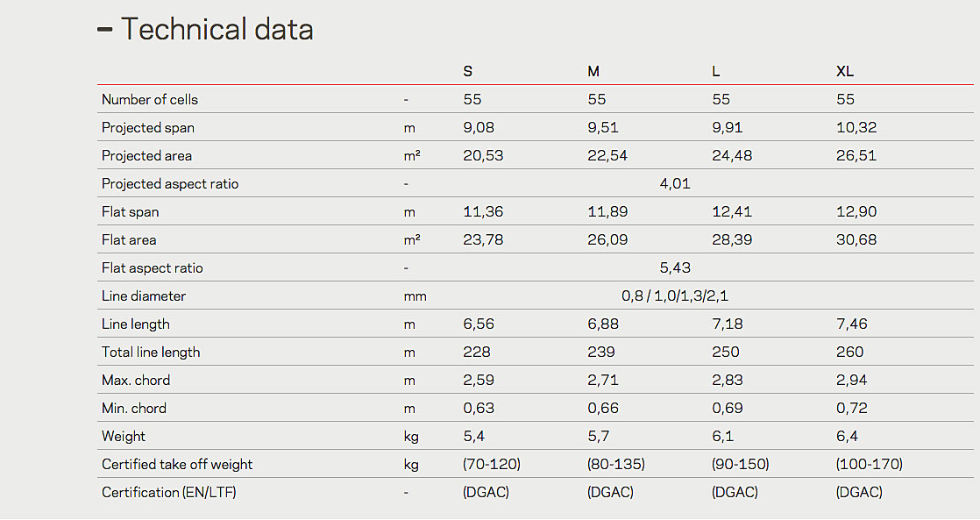Click the Total line length value 260
The image size is (980, 520).
coord(850,352)
